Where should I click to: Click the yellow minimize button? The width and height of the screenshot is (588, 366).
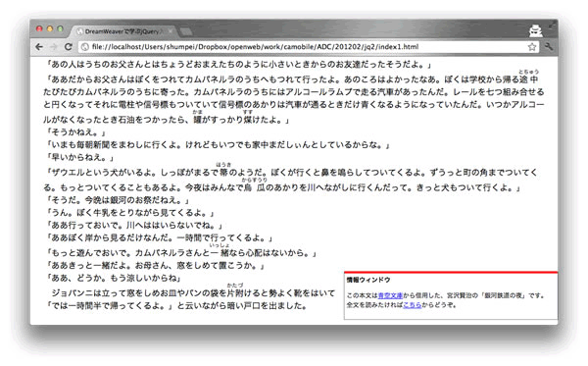pyautogui.click(x=50, y=28)
